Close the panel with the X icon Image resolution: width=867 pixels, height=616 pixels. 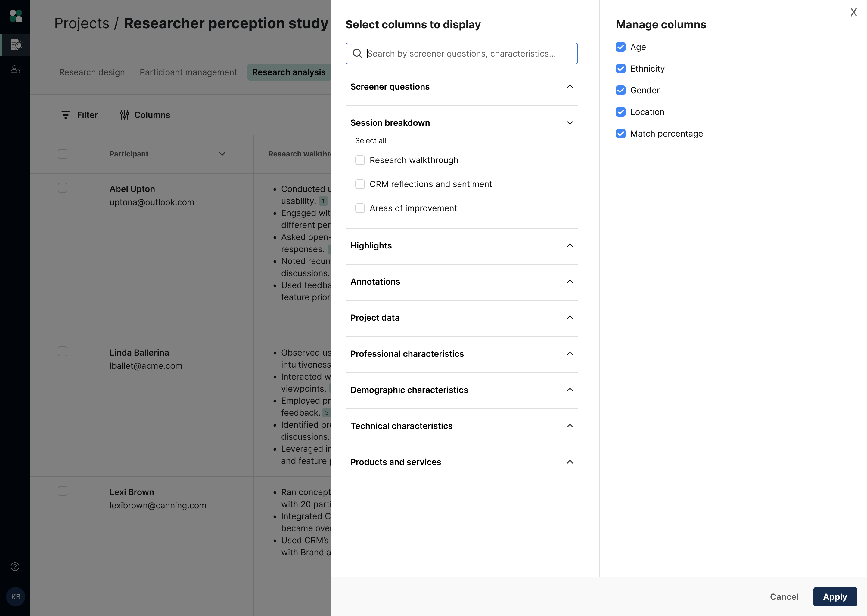pyautogui.click(x=853, y=12)
